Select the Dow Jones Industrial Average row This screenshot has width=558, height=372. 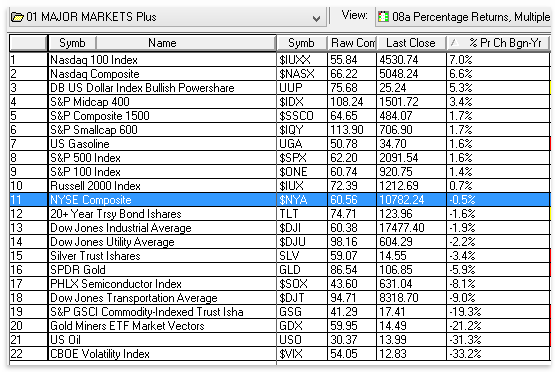280,228
